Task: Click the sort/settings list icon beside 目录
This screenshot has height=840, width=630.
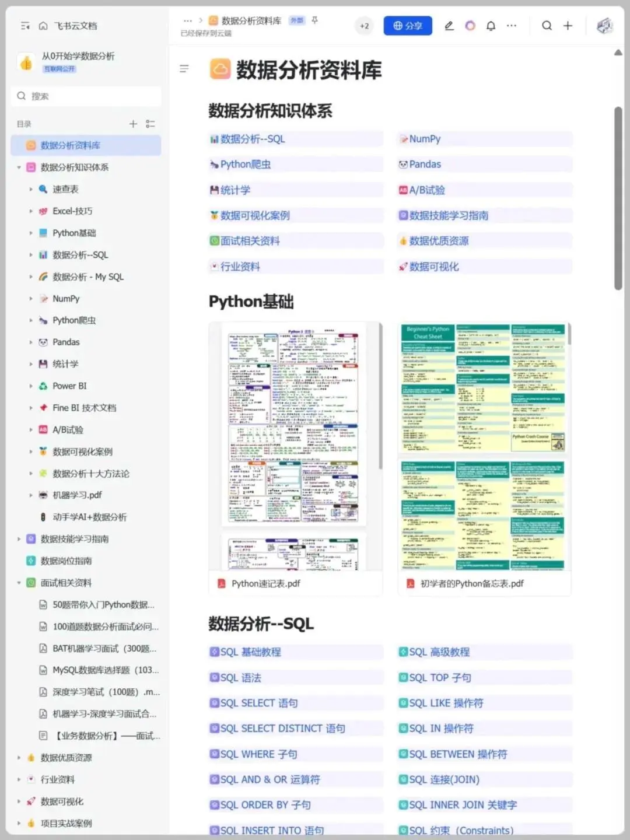Action: tap(150, 124)
